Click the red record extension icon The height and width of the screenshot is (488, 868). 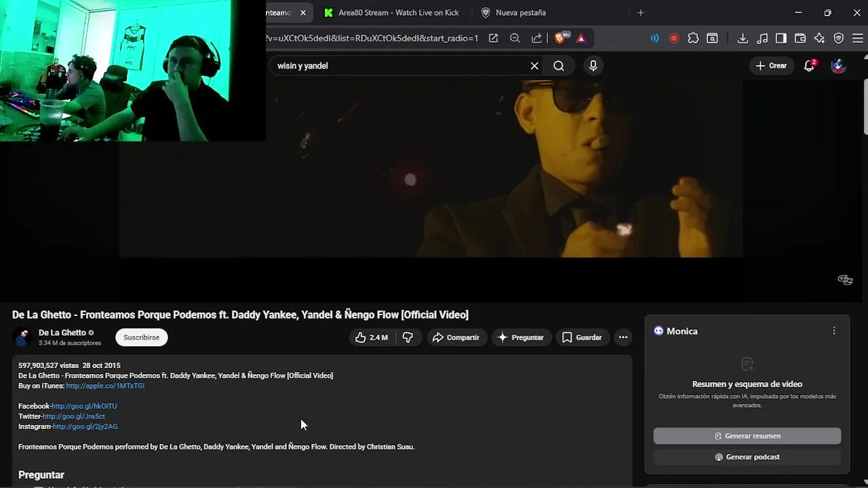(674, 39)
